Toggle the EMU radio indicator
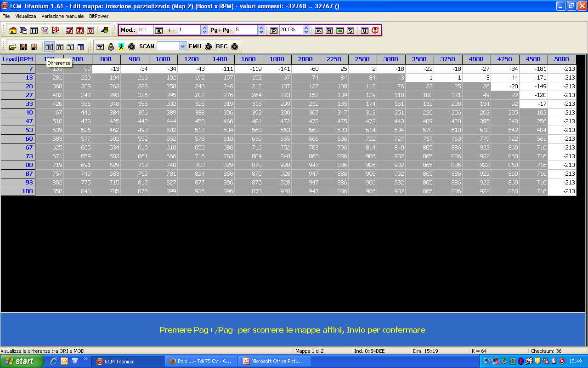 208,46
